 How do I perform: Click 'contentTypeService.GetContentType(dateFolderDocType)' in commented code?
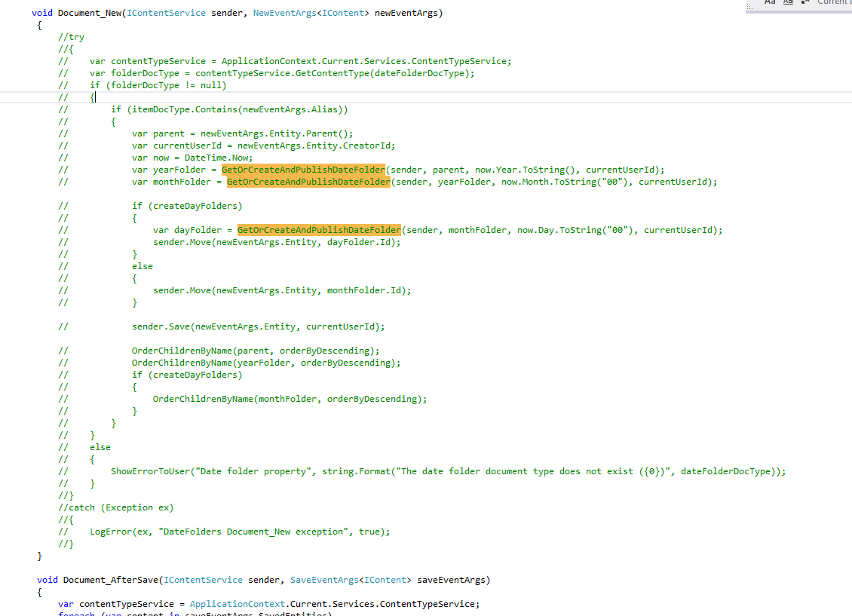335,73
